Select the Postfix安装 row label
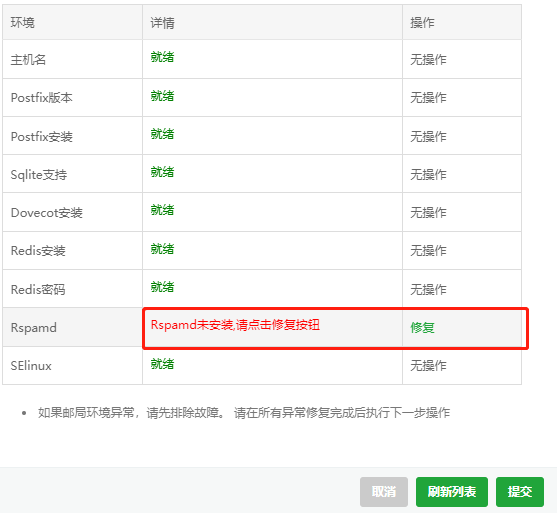This screenshot has width=557, height=513. [x=42, y=136]
